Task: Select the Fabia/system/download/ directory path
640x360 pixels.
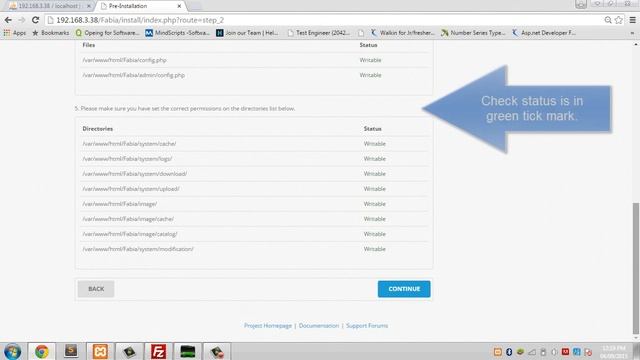Action: click(135, 174)
